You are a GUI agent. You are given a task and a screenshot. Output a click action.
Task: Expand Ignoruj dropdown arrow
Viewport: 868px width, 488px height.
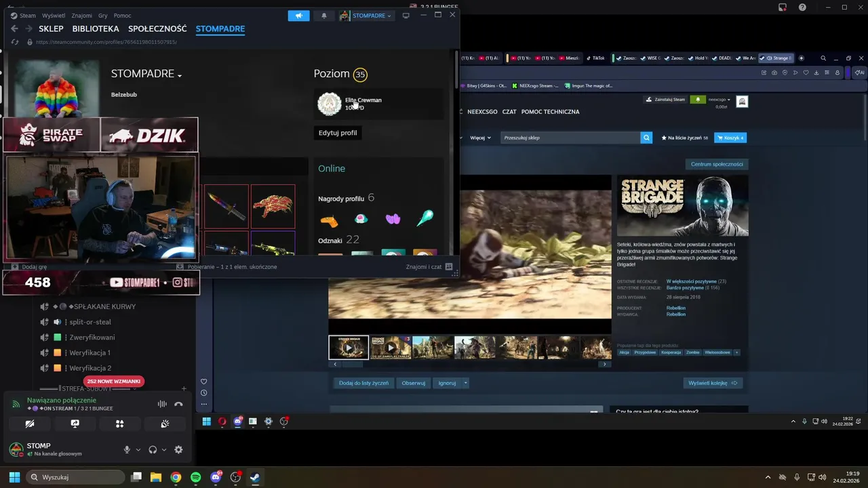(x=465, y=383)
